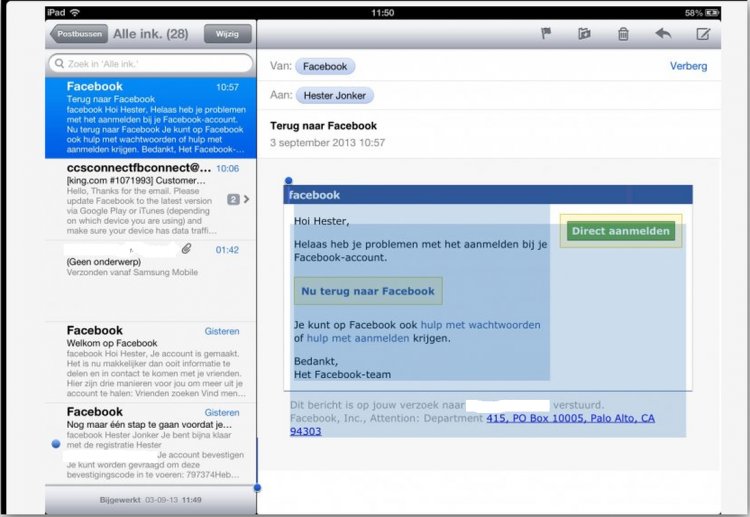Tap the Bijgewerkt 03-09-13 status text
The image size is (750, 517).
click(151, 500)
